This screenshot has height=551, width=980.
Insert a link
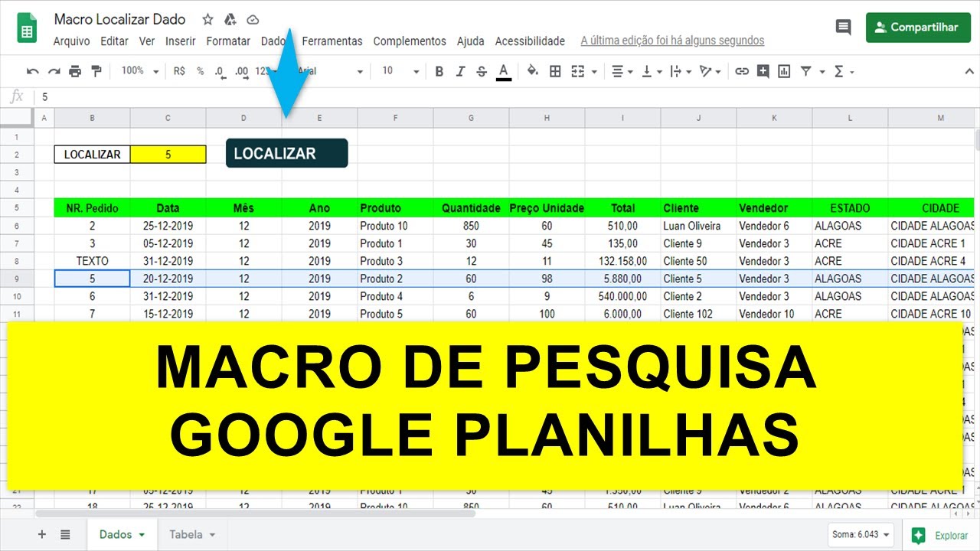741,71
